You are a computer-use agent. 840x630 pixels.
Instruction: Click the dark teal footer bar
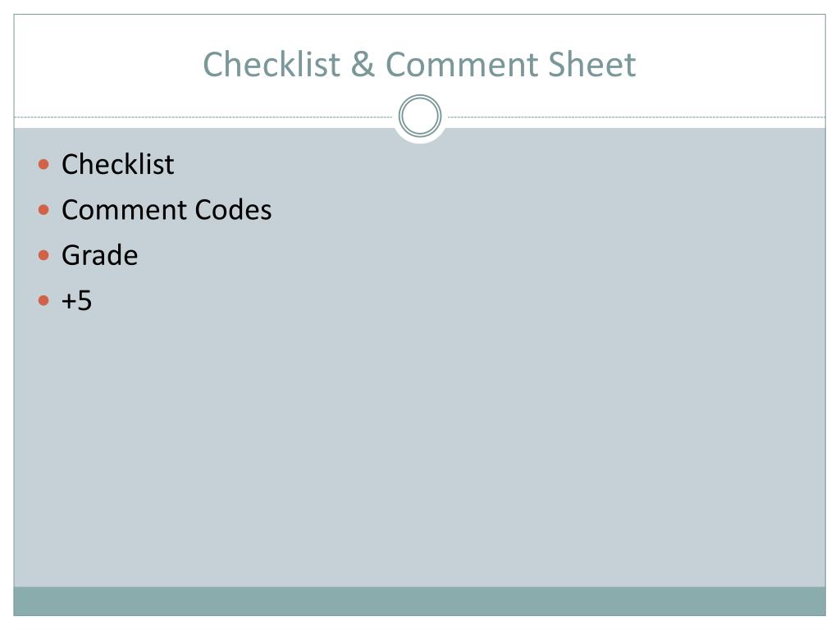[419, 601]
